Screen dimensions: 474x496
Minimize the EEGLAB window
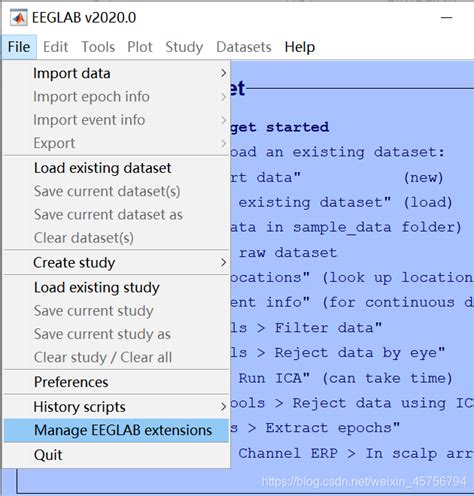coord(447,17)
